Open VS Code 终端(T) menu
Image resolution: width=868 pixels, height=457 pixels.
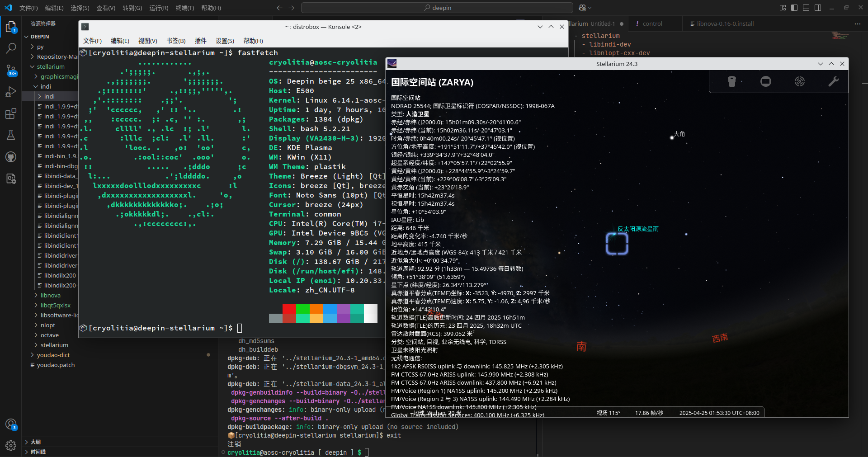[185, 8]
